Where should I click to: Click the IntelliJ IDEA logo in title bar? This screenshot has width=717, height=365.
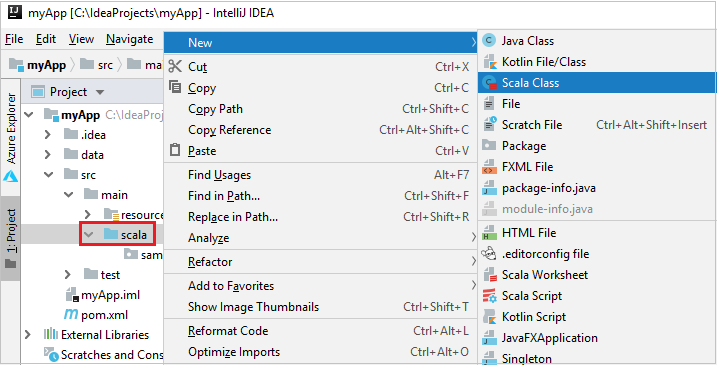[16, 12]
